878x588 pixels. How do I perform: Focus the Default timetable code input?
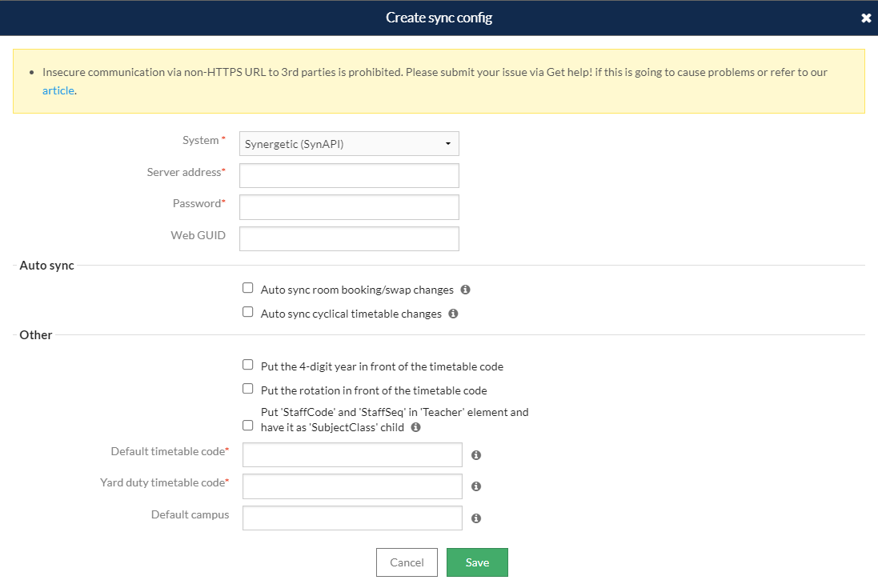coord(352,455)
